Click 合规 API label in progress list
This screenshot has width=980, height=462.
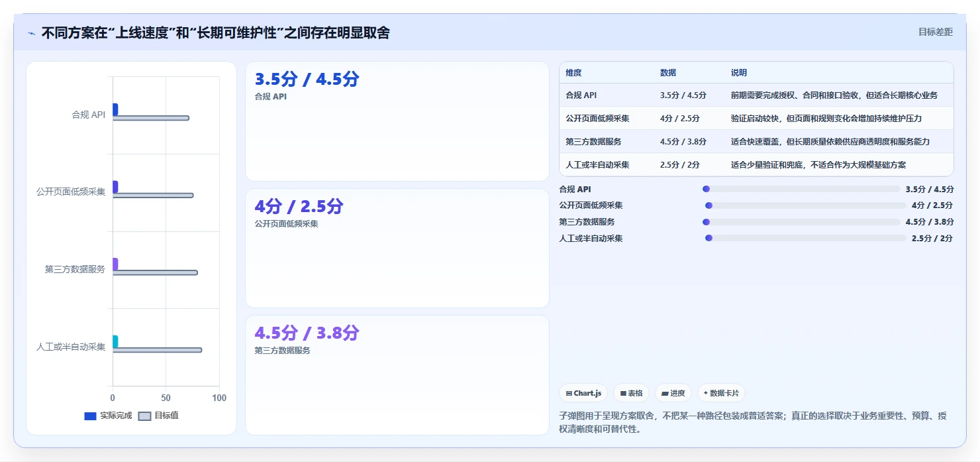pos(575,190)
